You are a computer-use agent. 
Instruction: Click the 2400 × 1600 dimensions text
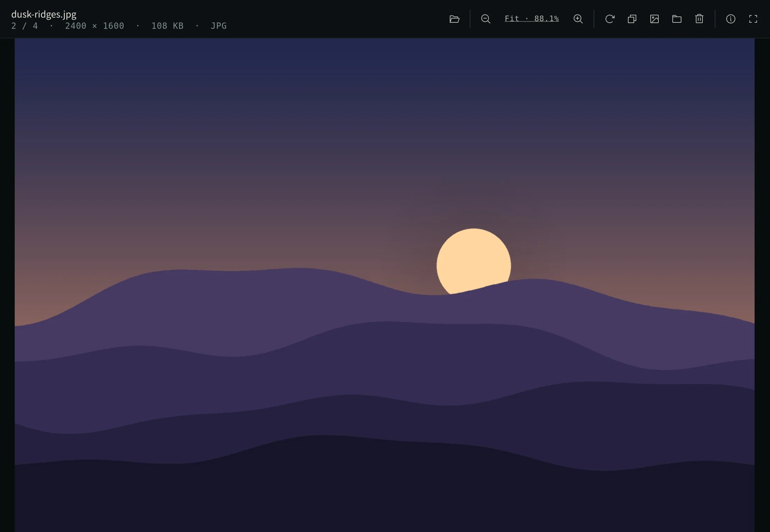(94, 26)
